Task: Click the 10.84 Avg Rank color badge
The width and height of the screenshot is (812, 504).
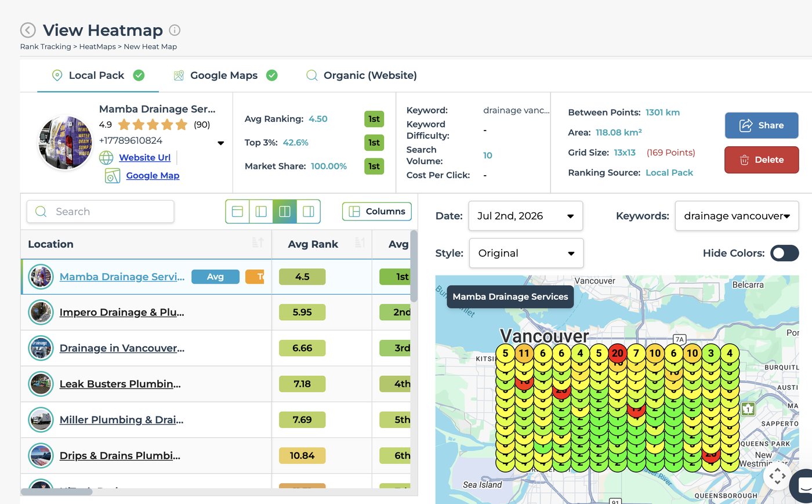Action: [302, 456]
